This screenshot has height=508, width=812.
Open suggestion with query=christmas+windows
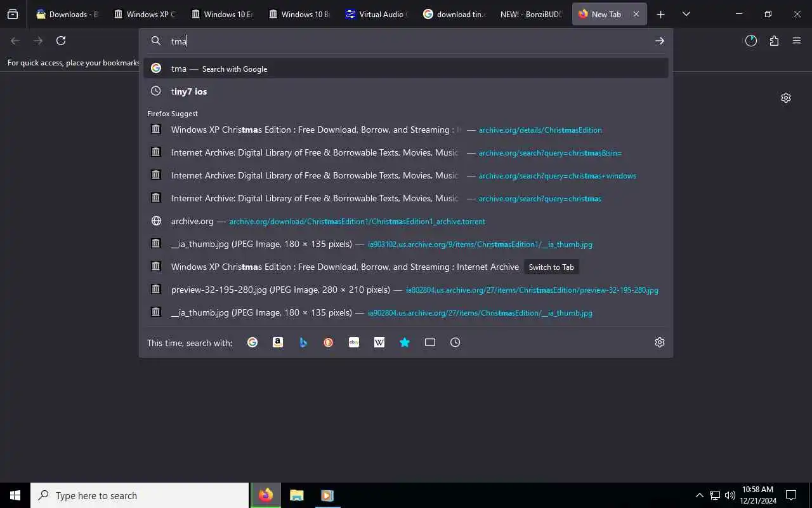click(x=406, y=175)
